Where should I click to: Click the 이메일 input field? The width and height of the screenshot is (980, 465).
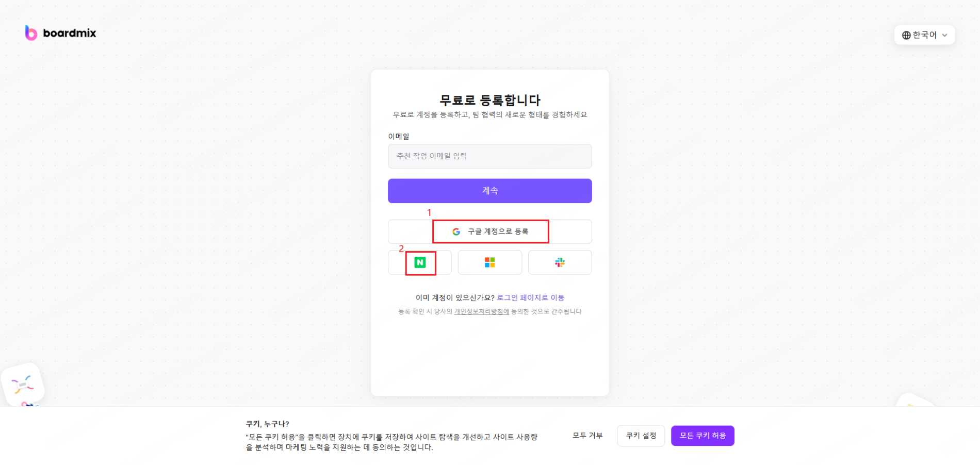click(x=489, y=156)
